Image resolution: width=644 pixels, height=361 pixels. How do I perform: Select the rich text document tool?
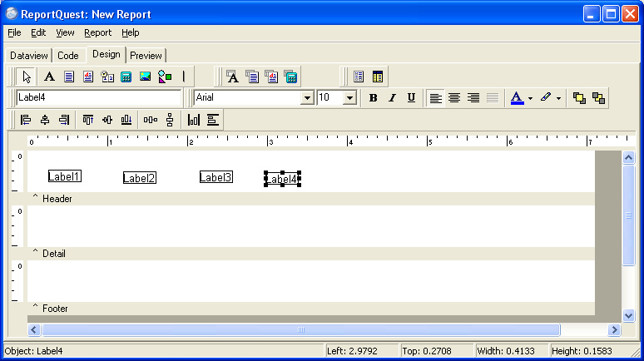click(88, 77)
